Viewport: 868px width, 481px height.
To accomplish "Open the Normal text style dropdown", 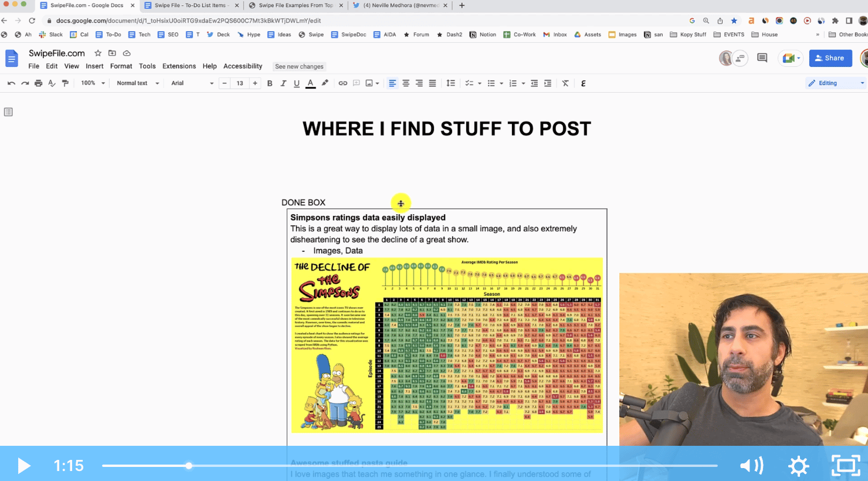I will coord(138,83).
